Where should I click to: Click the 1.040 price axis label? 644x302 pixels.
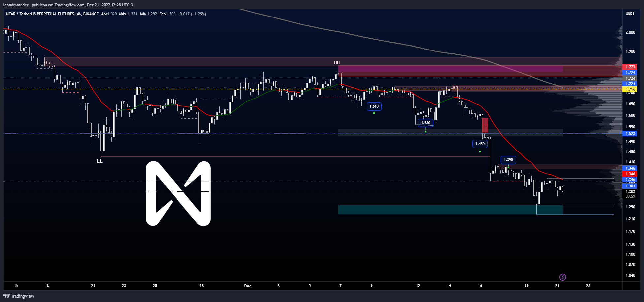click(630, 275)
